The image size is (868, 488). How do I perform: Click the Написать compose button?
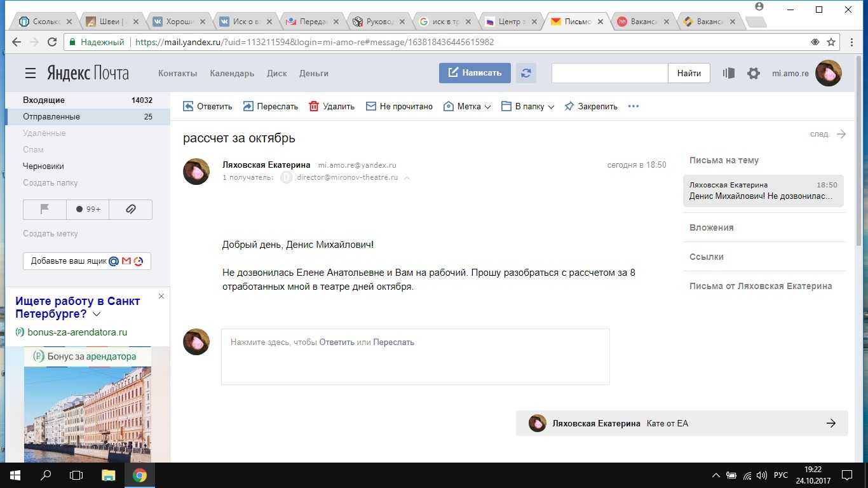coord(475,73)
